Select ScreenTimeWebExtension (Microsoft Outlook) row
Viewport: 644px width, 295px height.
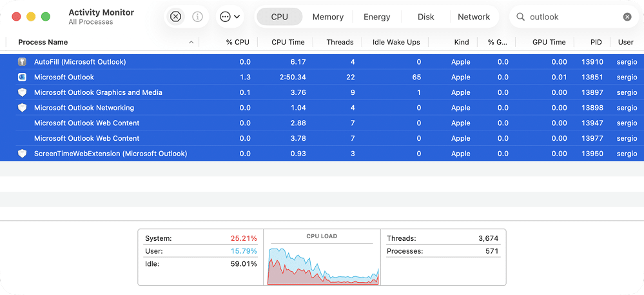(322, 154)
